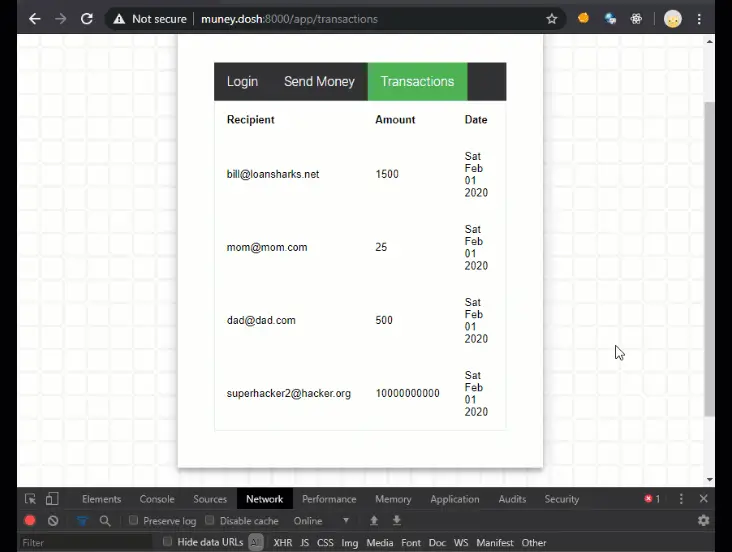
Task: Open the Online throttling dropdown
Action: [x=321, y=521]
